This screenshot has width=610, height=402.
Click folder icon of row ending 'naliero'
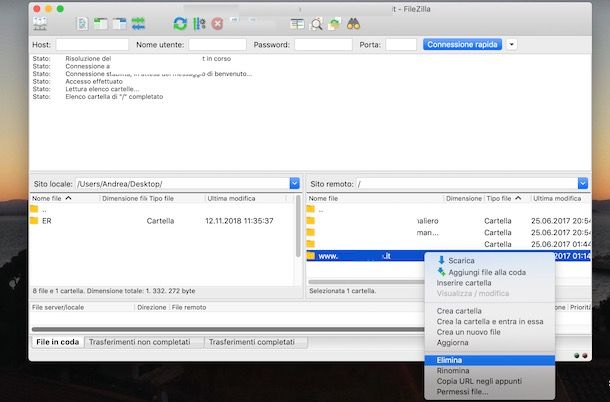pyautogui.click(x=310, y=221)
